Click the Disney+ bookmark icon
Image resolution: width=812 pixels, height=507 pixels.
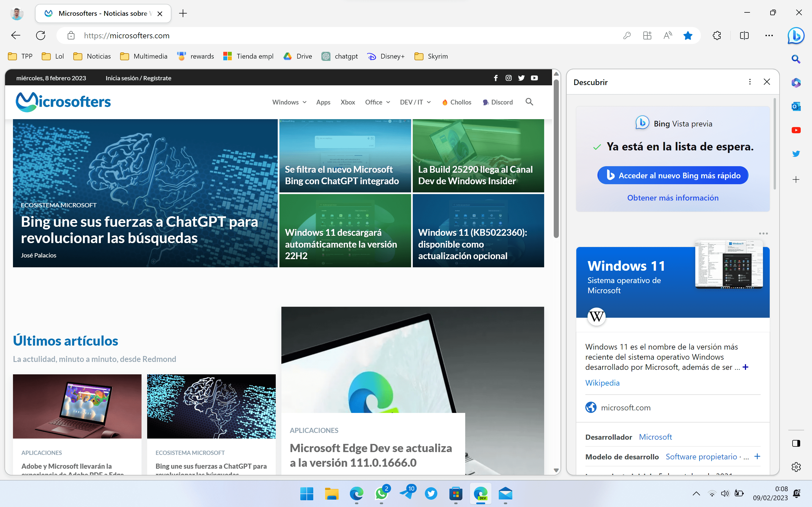371,56
